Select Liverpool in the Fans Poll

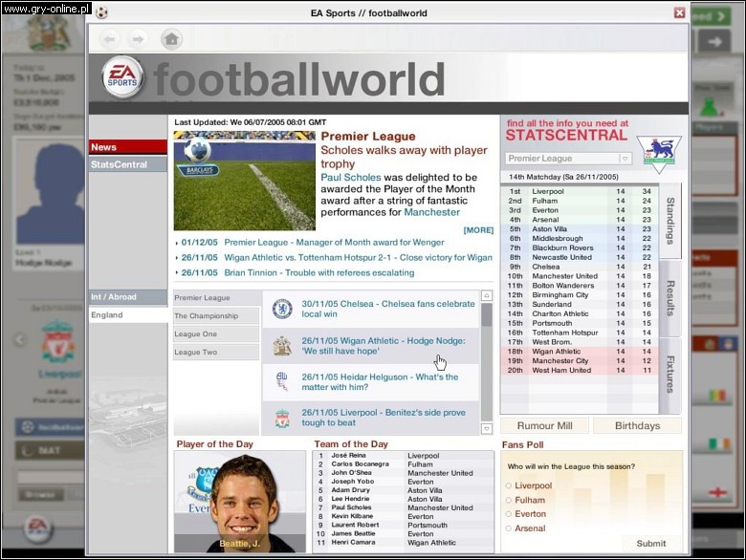point(509,485)
